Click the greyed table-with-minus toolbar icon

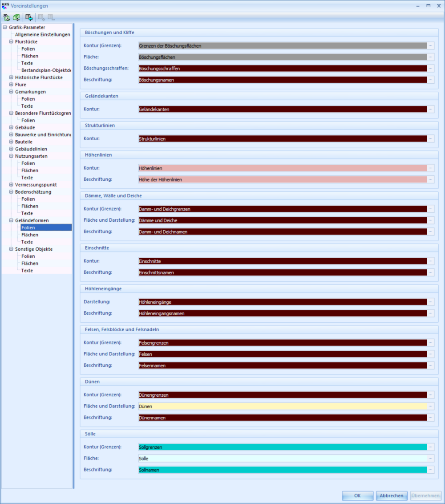point(51,17)
